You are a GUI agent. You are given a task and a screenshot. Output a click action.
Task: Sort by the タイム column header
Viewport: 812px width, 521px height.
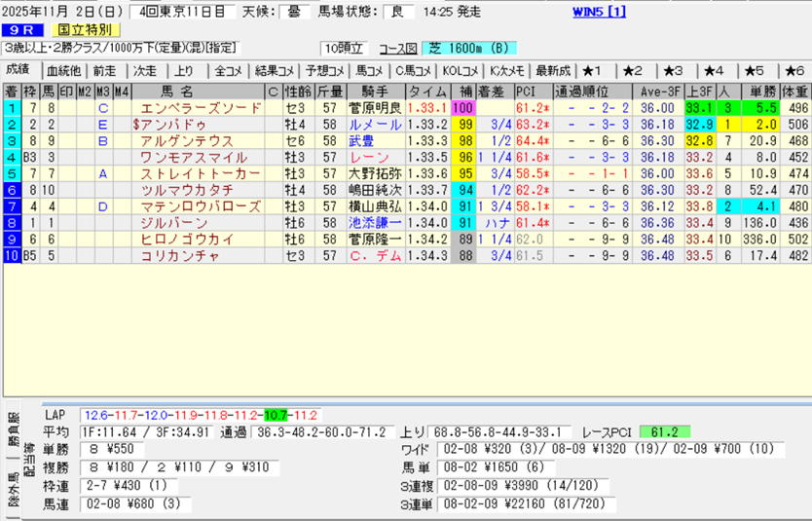(427, 92)
